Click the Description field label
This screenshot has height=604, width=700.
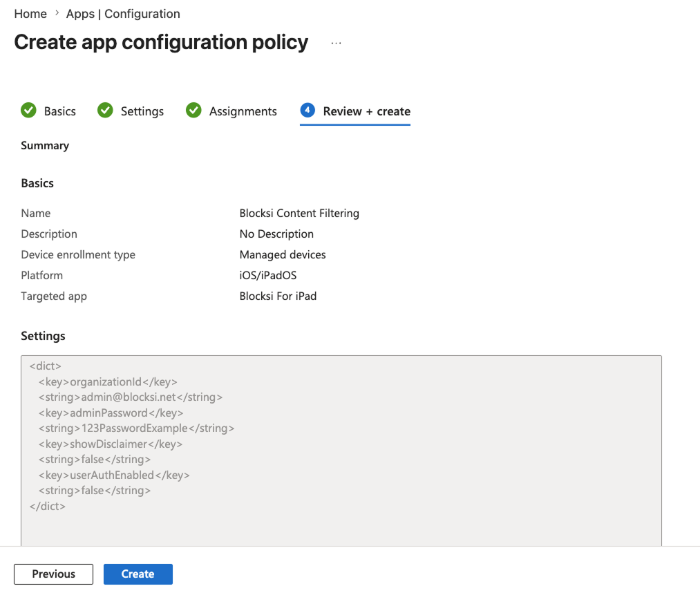[49, 234]
